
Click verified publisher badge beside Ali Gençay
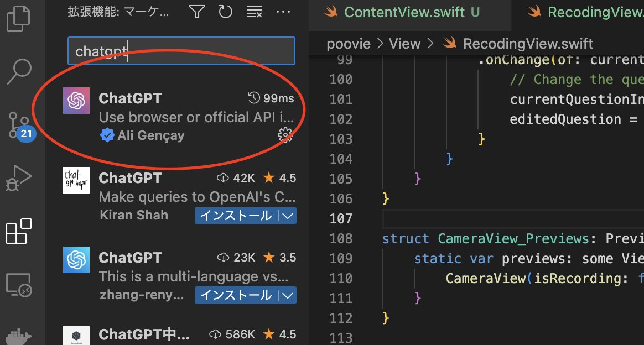(107, 135)
